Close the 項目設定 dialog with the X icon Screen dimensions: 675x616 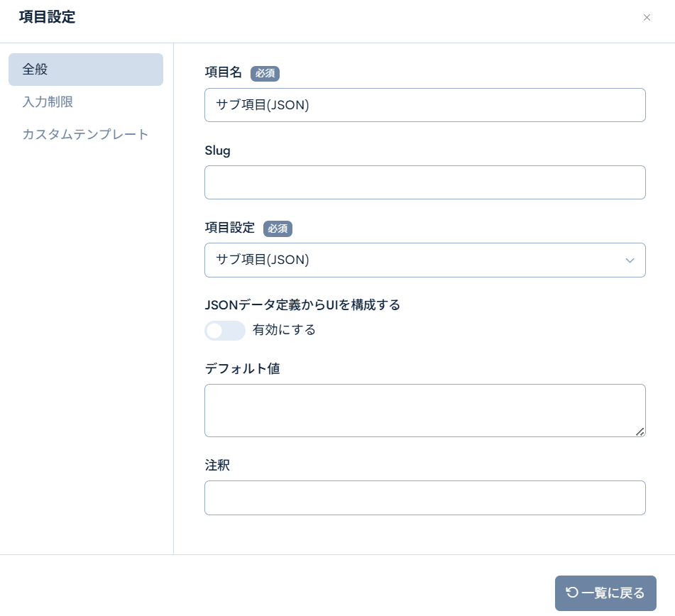tap(647, 18)
